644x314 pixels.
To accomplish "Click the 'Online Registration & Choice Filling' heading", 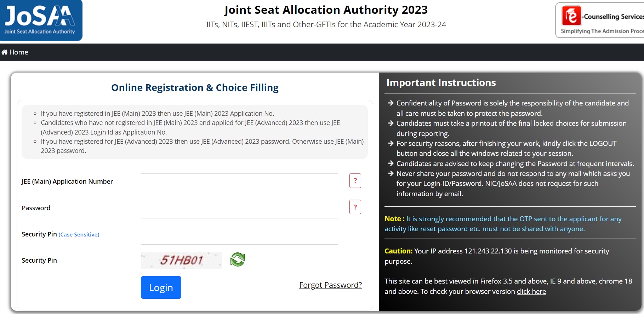I will pyautogui.click(x=195, y=87).
